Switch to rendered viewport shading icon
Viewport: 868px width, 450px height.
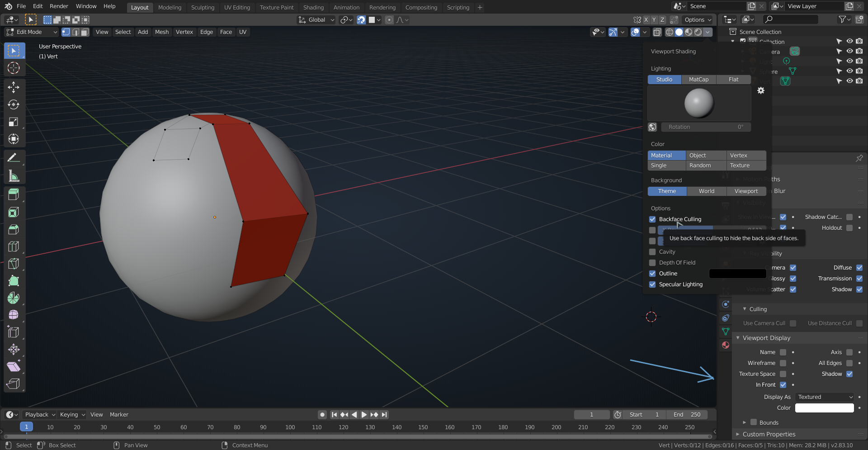[698, 32]
